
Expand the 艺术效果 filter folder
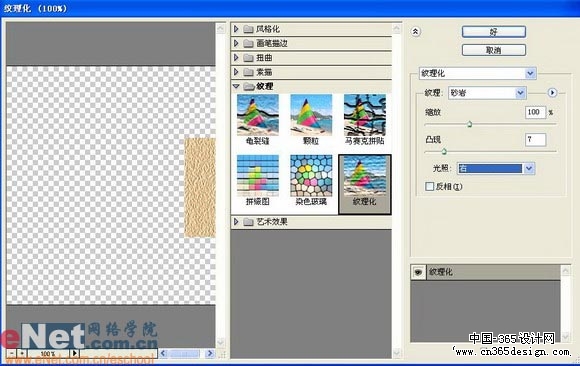tap(236, 222)
